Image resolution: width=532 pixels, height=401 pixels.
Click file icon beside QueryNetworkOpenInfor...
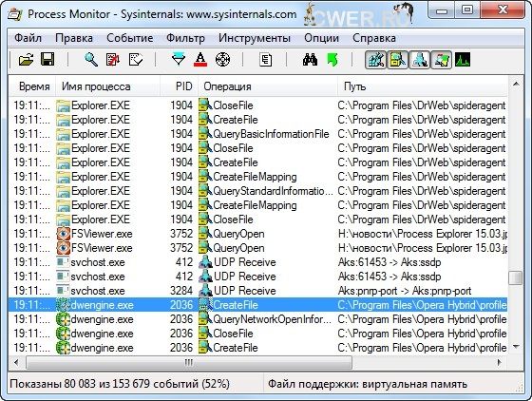pyautogui.click(x=205, y=319)
